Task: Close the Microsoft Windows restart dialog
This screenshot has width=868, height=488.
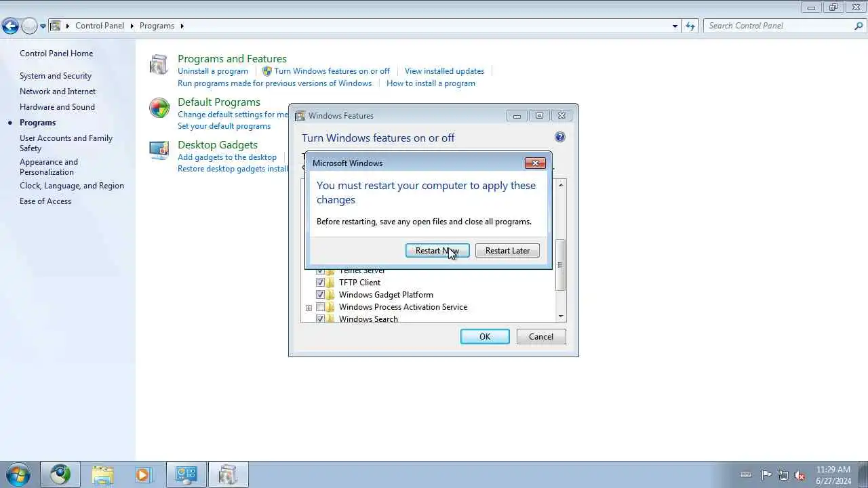Action: 535,163
